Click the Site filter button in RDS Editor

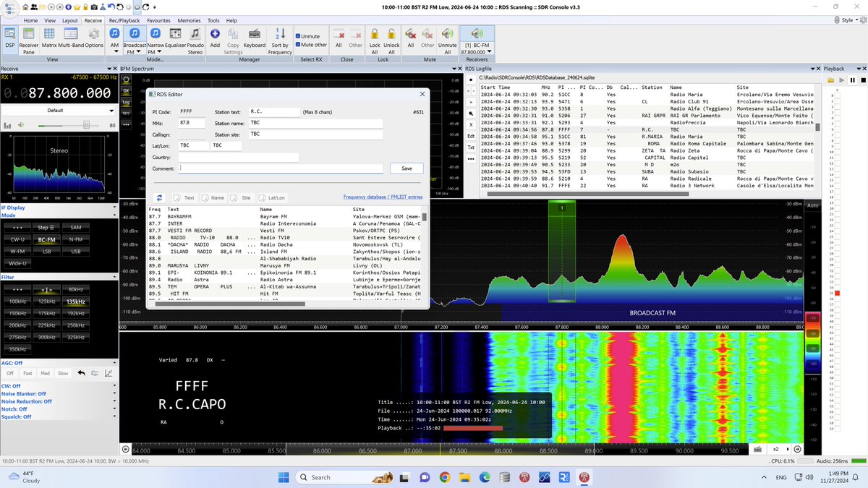242,197
